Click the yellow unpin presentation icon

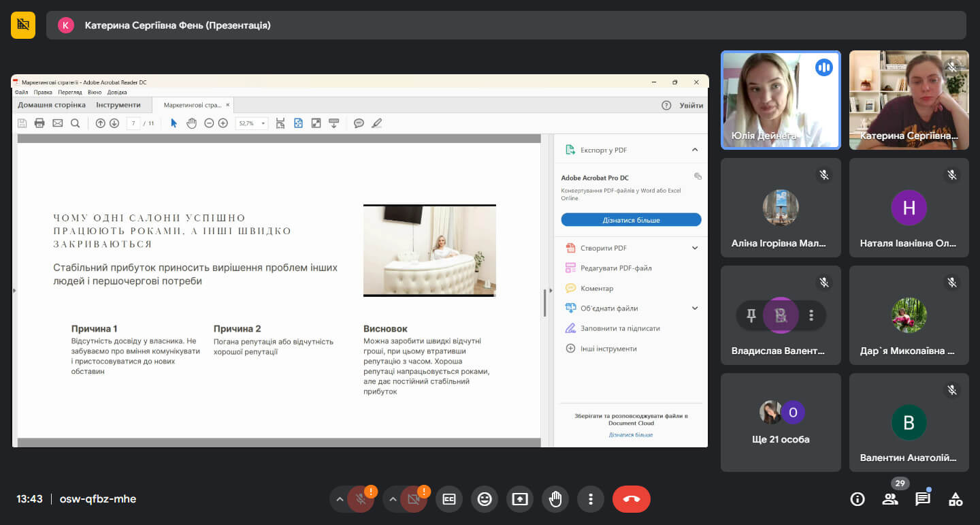[x=23, y=25]
